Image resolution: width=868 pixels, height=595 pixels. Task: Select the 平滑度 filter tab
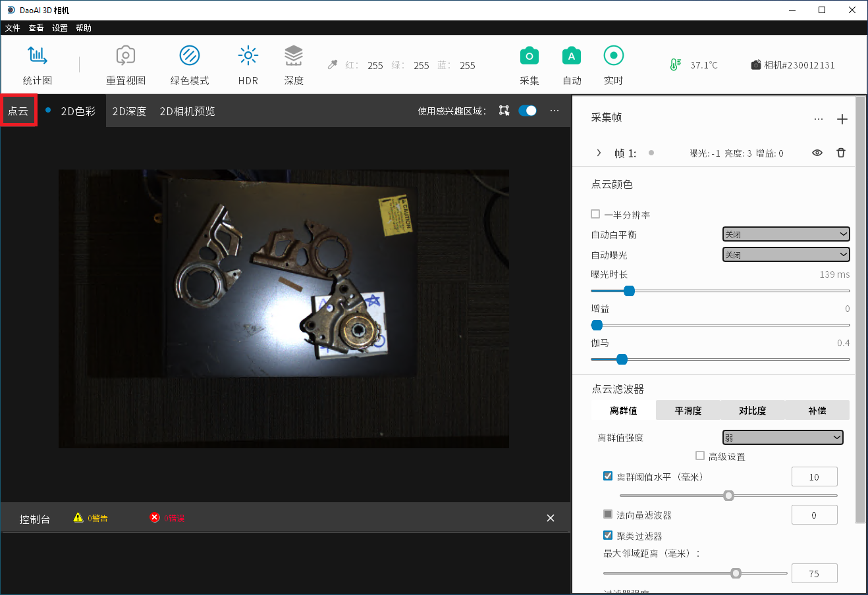click(688, 410)
